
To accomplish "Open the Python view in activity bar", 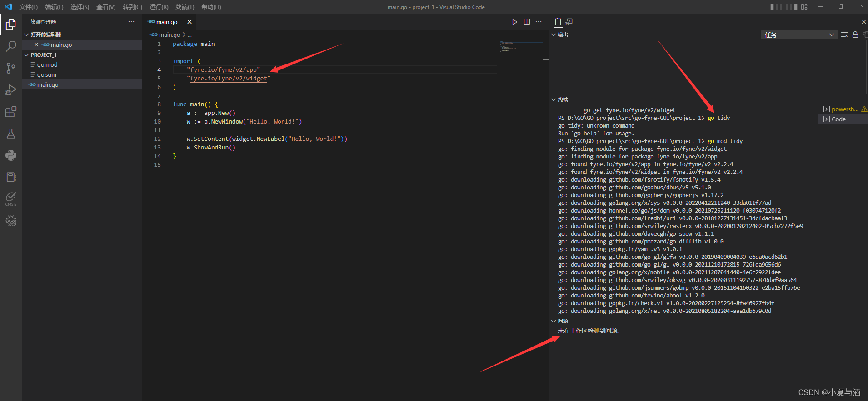I will click(11, 155).
